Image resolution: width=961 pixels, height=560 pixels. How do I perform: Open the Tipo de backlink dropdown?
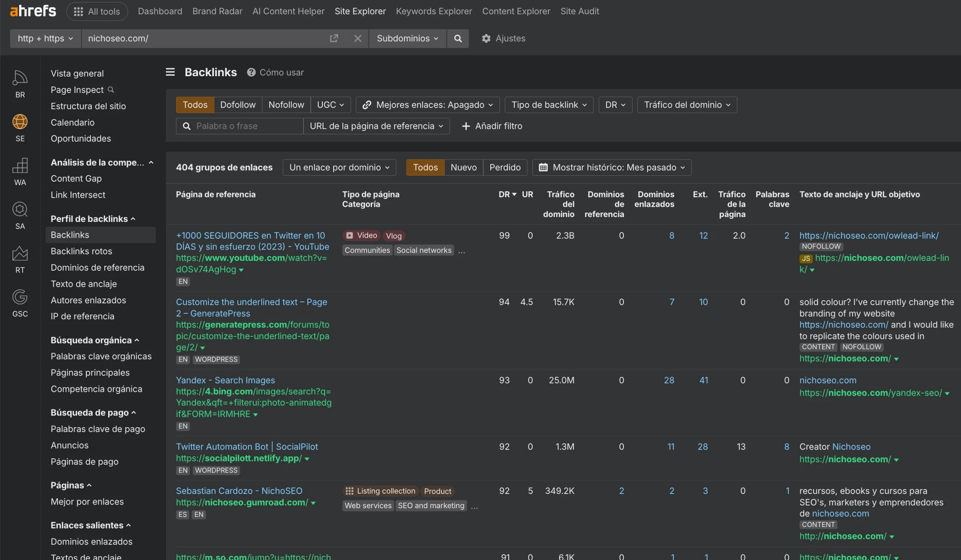549,105
